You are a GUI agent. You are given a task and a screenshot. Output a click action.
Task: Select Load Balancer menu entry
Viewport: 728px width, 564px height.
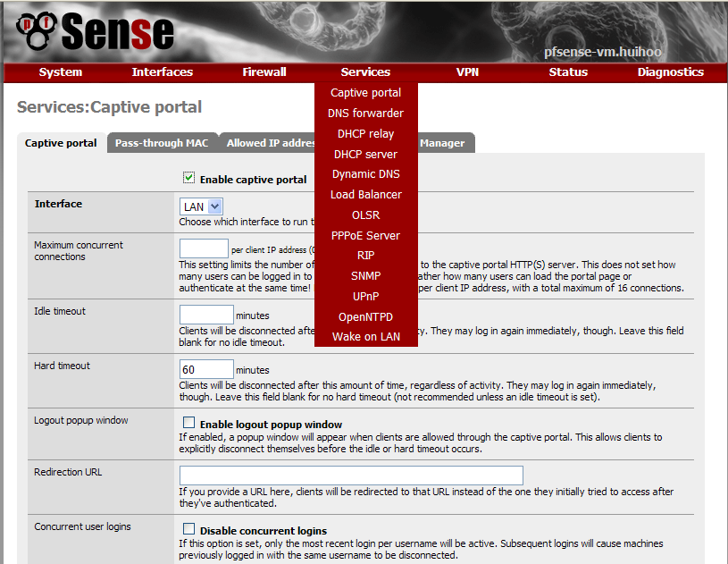coord(365,195)
